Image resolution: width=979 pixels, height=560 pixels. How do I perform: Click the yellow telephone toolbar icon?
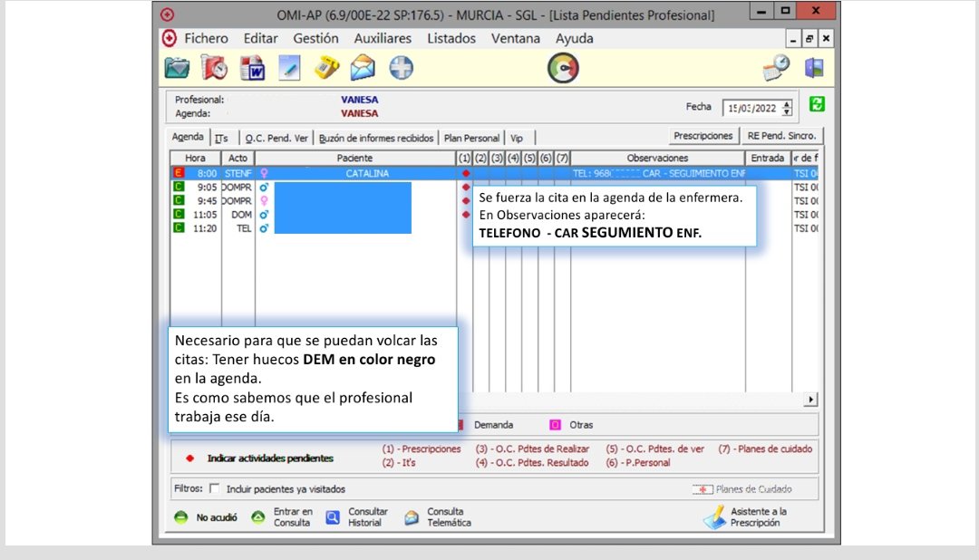click(326, 68)
